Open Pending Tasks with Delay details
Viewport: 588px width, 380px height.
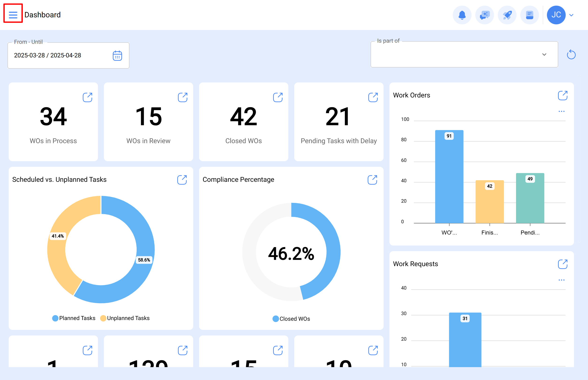(373, 97)
